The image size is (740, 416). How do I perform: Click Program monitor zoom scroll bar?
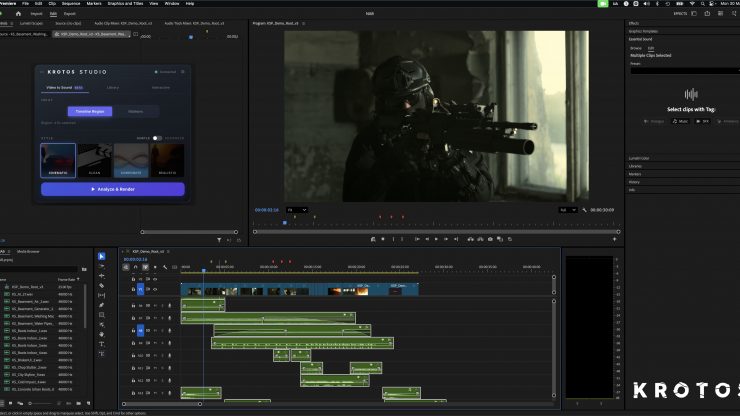(x=437, y=232)
